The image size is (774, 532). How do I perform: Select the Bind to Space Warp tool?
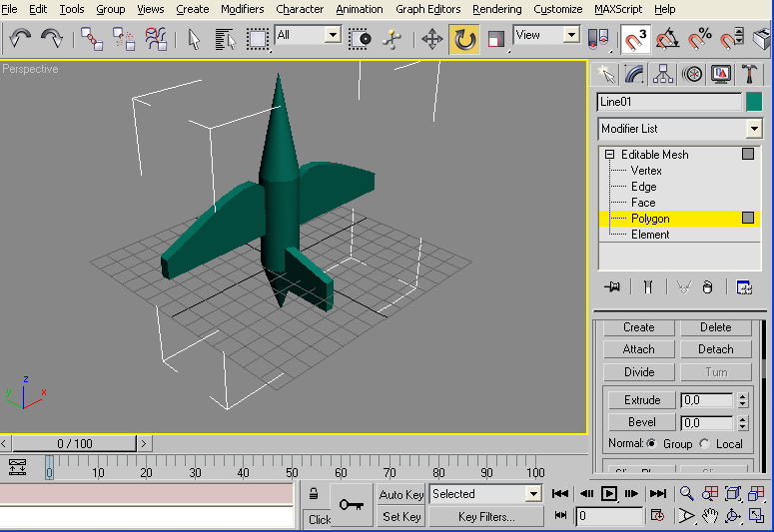(156, 39)
